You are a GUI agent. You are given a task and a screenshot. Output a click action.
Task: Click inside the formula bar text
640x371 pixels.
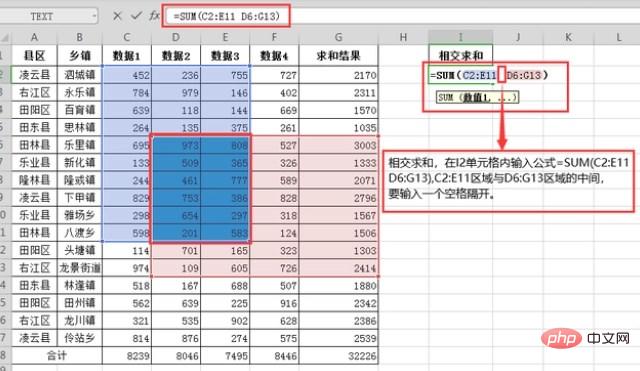(227, 16)
